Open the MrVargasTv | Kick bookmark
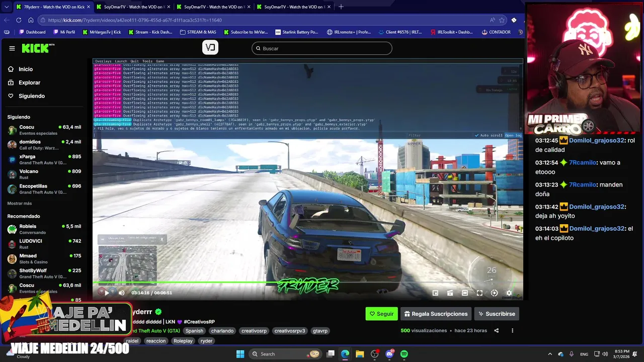Image resolution: width=644 pixels, height=362 pixels. [101, 32]
